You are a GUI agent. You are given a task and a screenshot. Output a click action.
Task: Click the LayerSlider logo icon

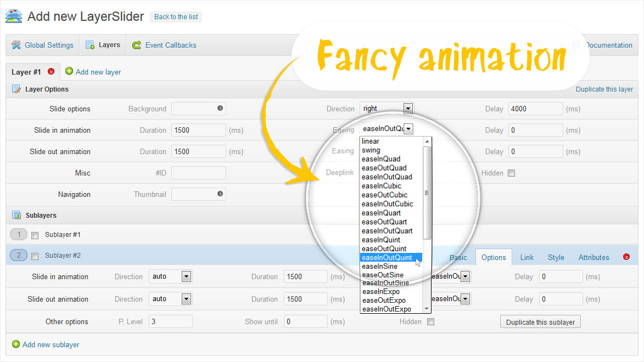[14, 16]
